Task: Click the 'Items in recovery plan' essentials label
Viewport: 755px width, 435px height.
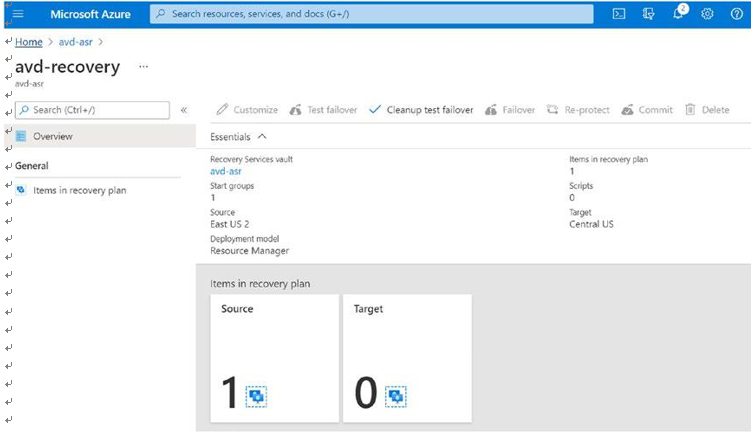Action: point(609,159)
